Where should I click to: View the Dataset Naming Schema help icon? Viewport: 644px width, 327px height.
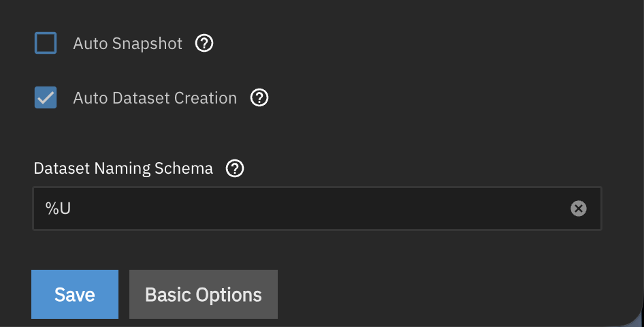235,168
